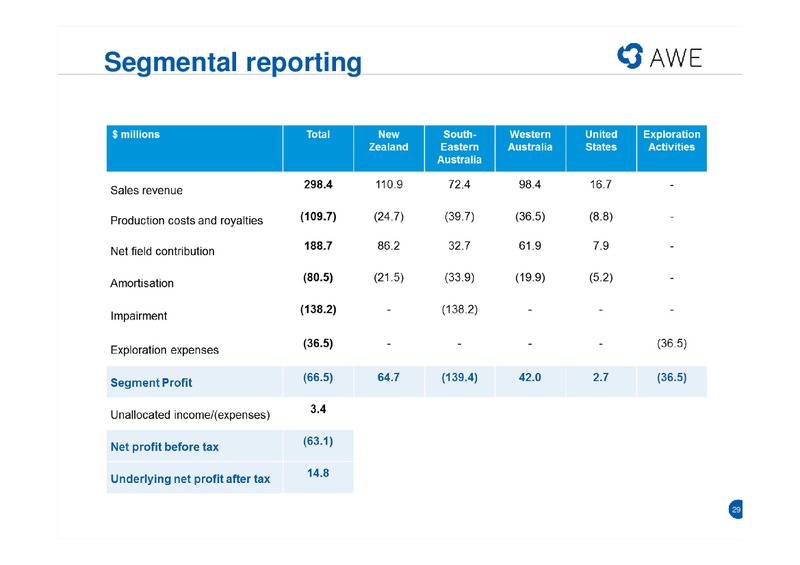Click total impairment value (138.2)
The height and width of the screenshot is (565, 800).
pos(318,309)
